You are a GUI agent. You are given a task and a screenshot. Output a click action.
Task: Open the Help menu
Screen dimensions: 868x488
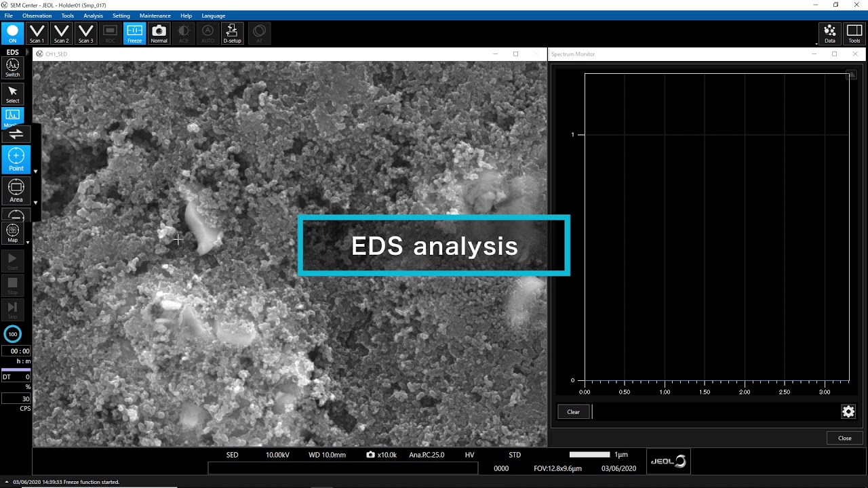pyautogui.click(x=186, y=16)
